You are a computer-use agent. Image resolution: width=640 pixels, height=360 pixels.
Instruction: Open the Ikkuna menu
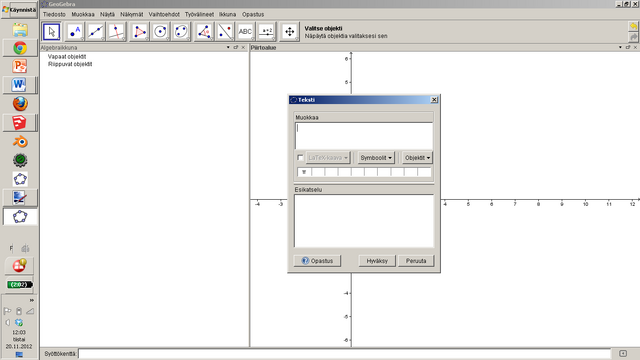(x=227, y=14)
